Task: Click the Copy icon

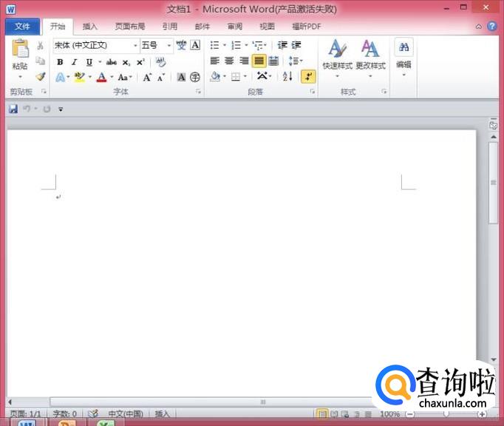Action: point(40,61)
